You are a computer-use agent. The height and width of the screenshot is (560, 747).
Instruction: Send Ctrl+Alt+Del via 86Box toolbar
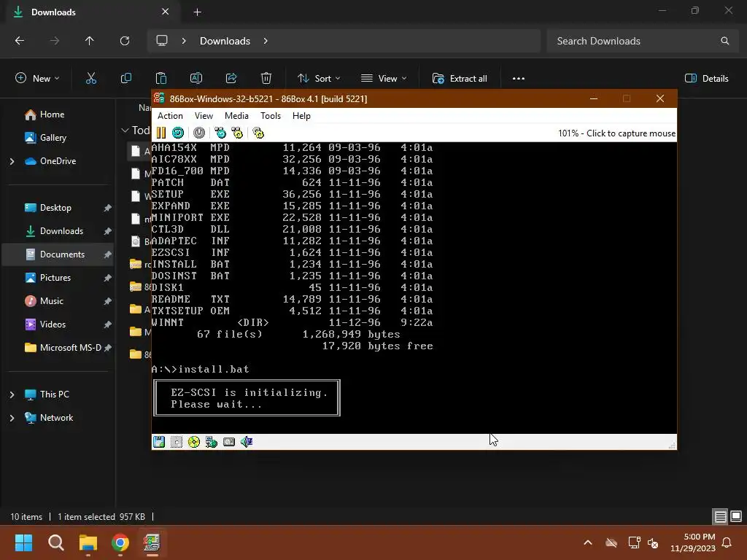click(x=220, y=133)
